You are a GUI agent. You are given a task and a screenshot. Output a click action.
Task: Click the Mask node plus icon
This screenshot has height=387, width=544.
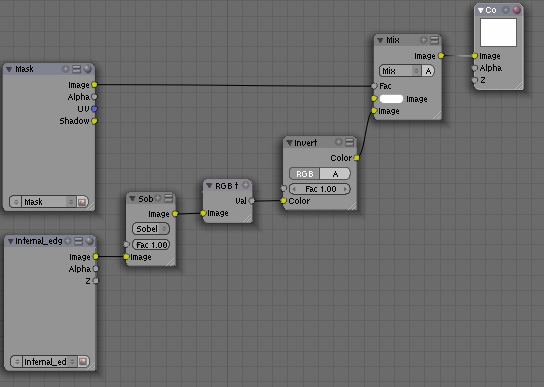tap(66, 69)
